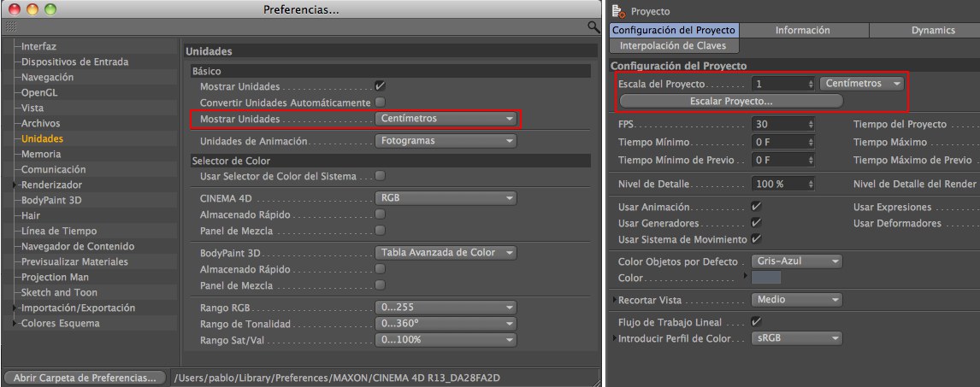Click the search magnifier icon in Preferencias
Viewport: 980px width, 387px height.
coord(593,27)
